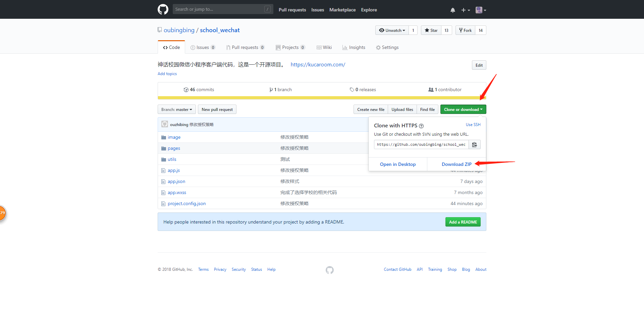The height and width of the screenshot is (310, 644).
Task: Click help icon beside Clone with HTTPS
Action: [x=421, y=126]
